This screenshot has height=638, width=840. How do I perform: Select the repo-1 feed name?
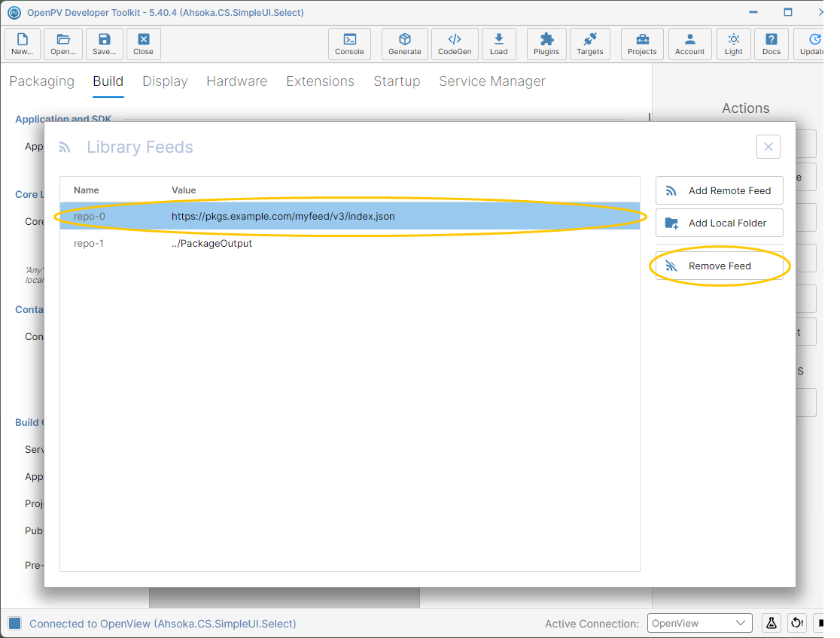(89, 243)
